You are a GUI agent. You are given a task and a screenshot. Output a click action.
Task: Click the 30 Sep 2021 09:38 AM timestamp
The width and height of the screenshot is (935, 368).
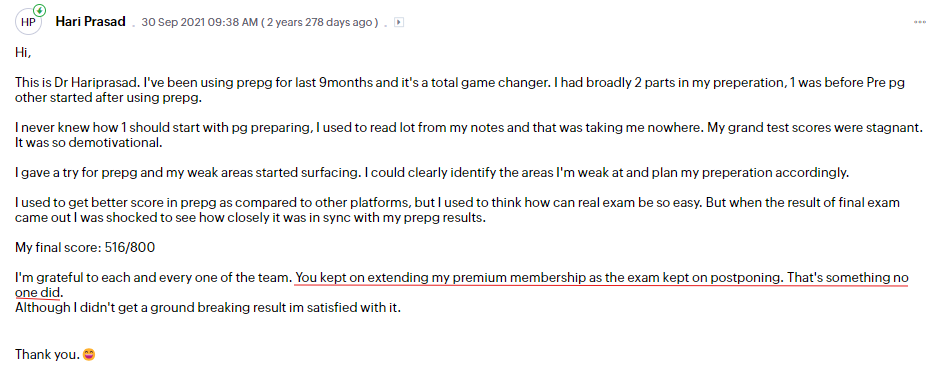[x=199, y=23]
